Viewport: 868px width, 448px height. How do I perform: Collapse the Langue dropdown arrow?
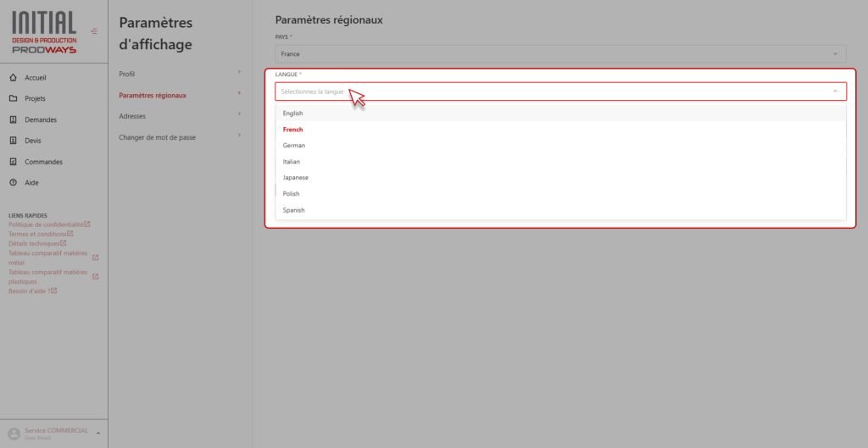pyautogui.click(x=835, y=91)
